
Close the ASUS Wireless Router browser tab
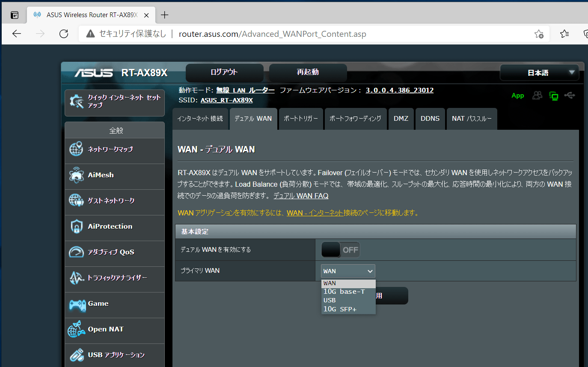(x=146, y=15)
